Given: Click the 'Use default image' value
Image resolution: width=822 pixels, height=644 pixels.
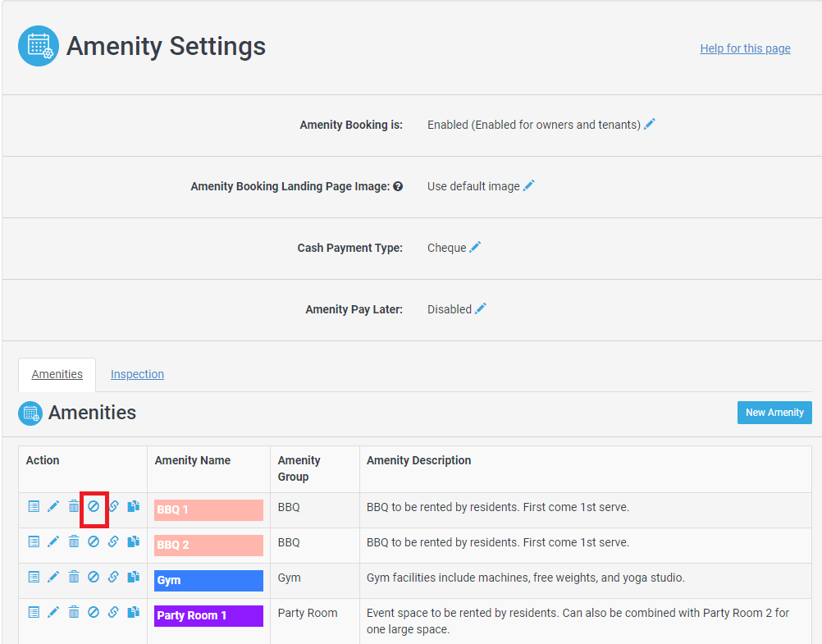Looking at the screenshot, I should click(x=473, y=186).
